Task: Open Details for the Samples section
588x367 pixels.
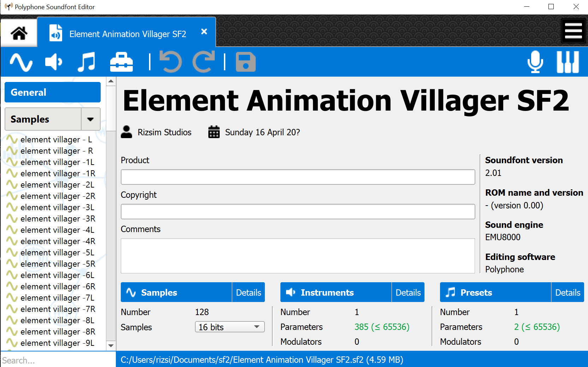Action: (x=248, y=292)
